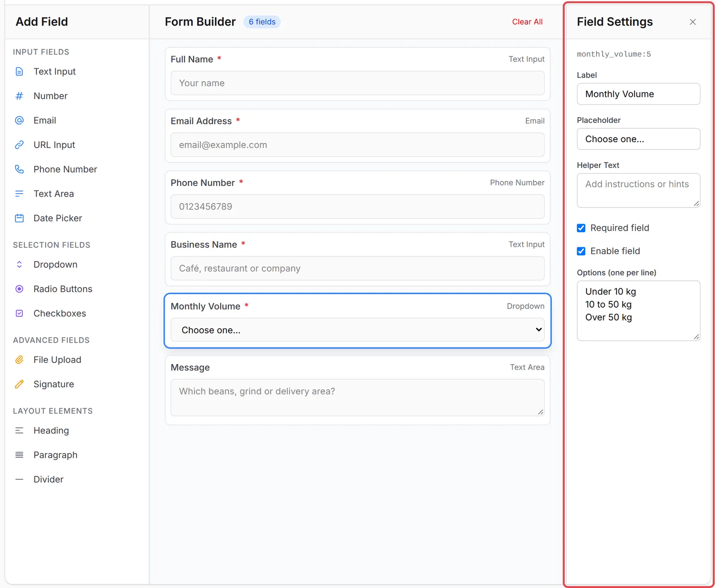Click the File Upload paperclip icon
The height and width of the screenshot is (588, 716).
[x=19, y=360]
